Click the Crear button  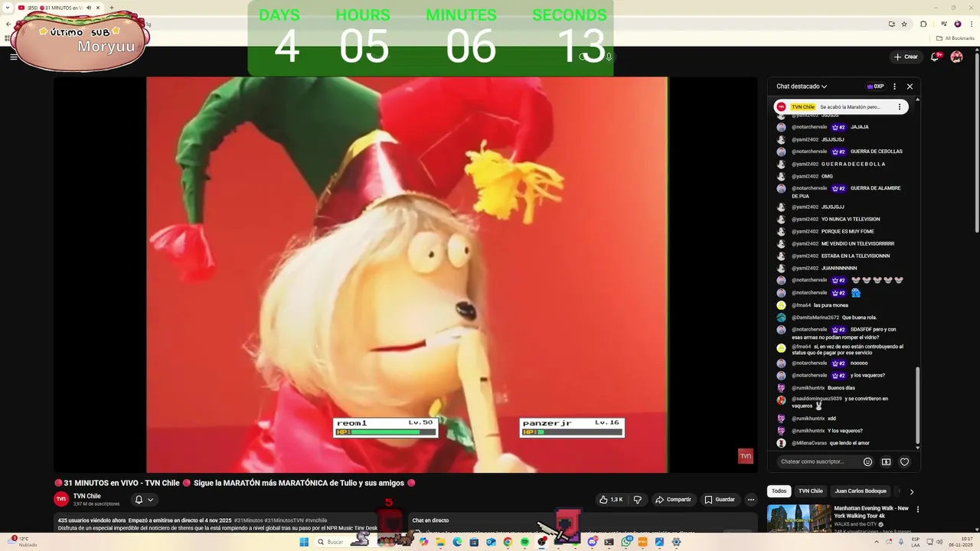click(906, 57)
